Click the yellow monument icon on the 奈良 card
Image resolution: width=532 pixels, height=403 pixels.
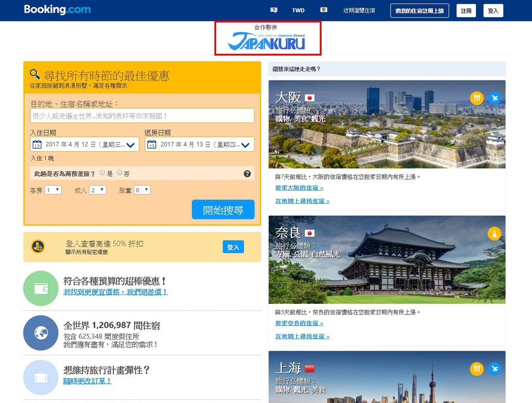tap(495, 233)
